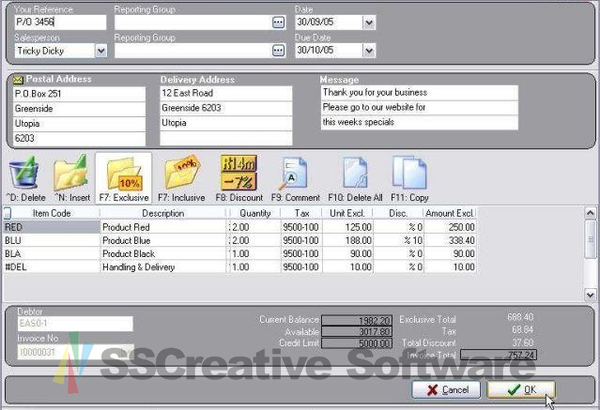600x410 pixels.
Task: Click the Item Code column header
Action: click(x=52, y=213)
